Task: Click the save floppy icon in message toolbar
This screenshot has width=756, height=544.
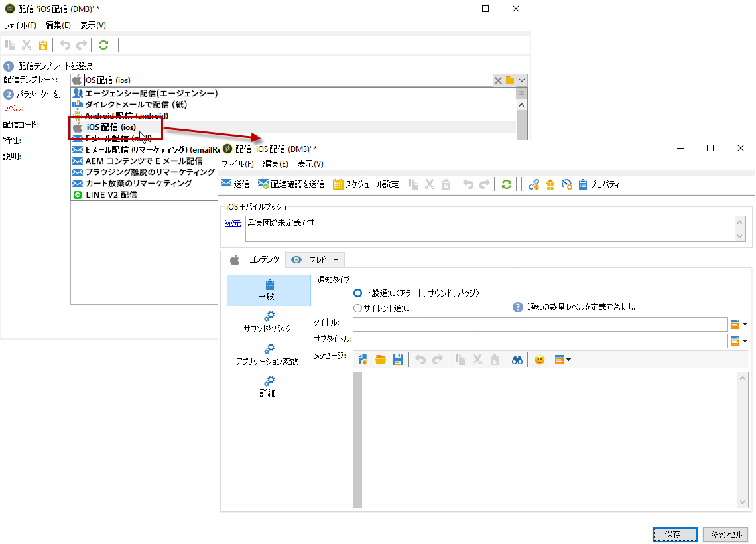Action: 398,360
